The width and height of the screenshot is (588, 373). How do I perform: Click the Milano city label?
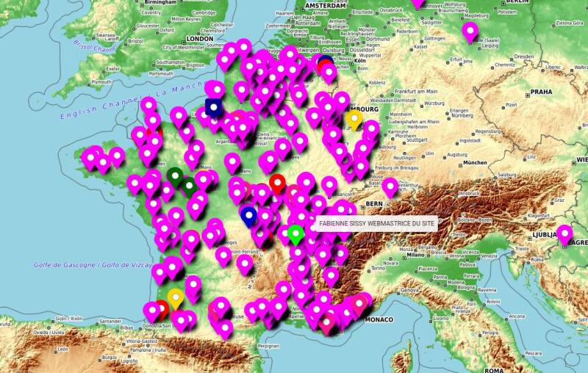pos(415,255)
